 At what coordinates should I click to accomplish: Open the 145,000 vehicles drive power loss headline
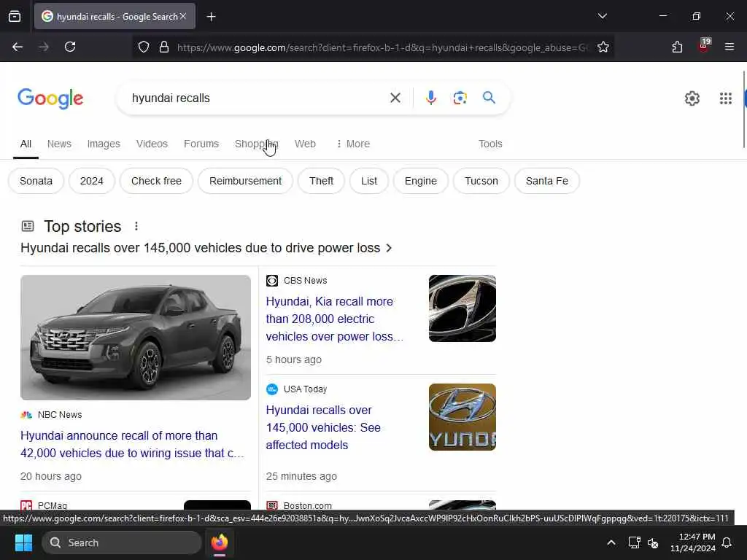click(x=206, y=248)
